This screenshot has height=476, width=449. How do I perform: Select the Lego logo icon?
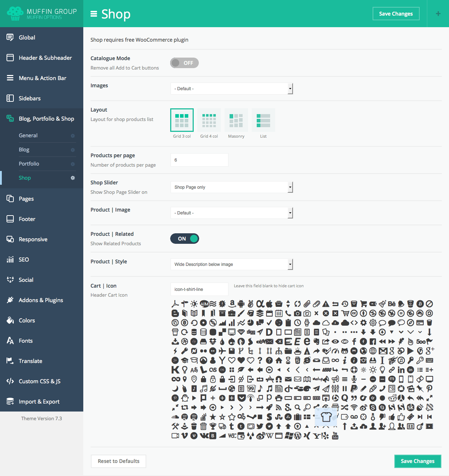(x=326, y=370)
